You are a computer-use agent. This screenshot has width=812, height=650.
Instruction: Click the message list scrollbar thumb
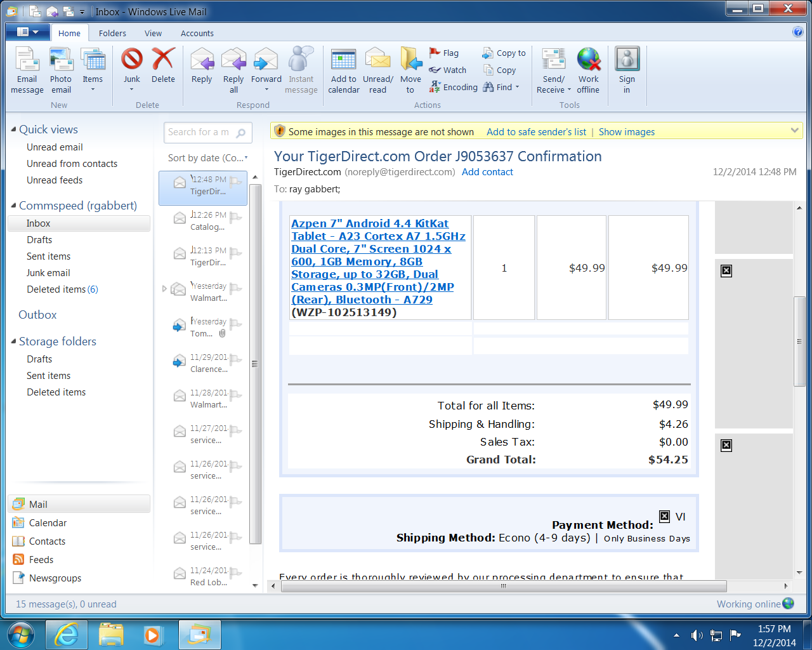coord(255,364)
